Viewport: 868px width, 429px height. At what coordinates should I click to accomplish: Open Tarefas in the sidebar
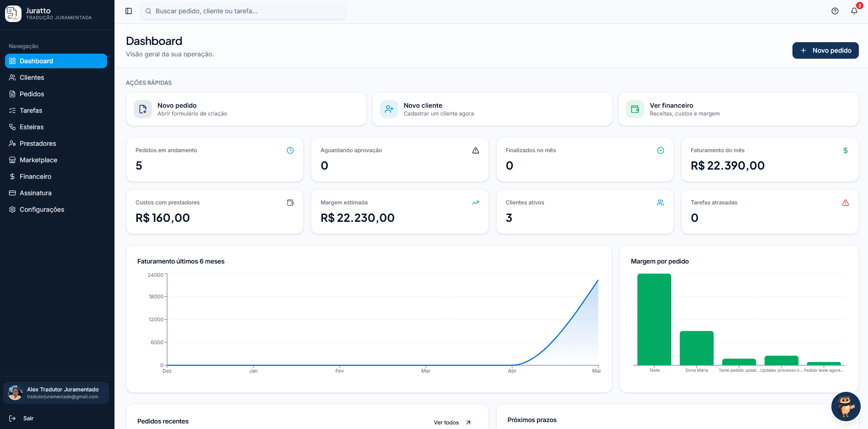point(56,110)
